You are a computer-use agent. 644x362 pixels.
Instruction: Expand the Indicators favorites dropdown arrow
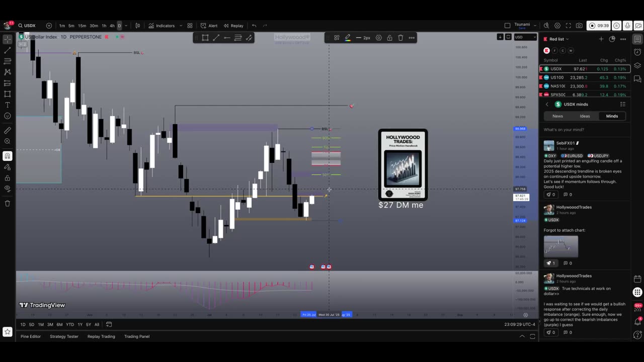pos(180,26)
